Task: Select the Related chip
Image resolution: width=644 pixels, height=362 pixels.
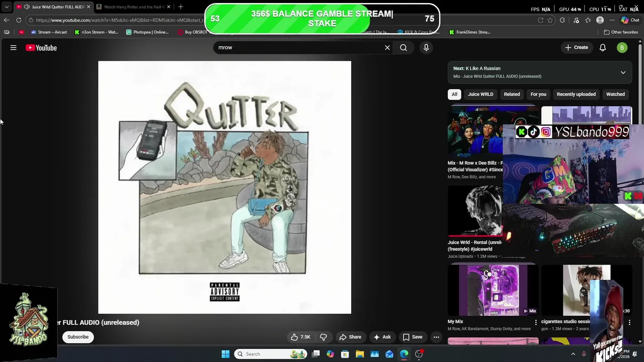Action: click(512, 94)
